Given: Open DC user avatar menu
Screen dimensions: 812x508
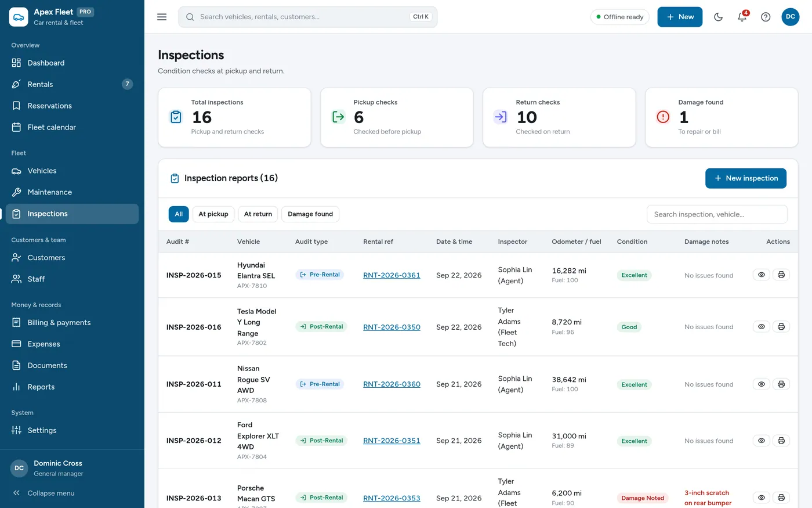Looking at the screenshot, I should tap(790, 17).
